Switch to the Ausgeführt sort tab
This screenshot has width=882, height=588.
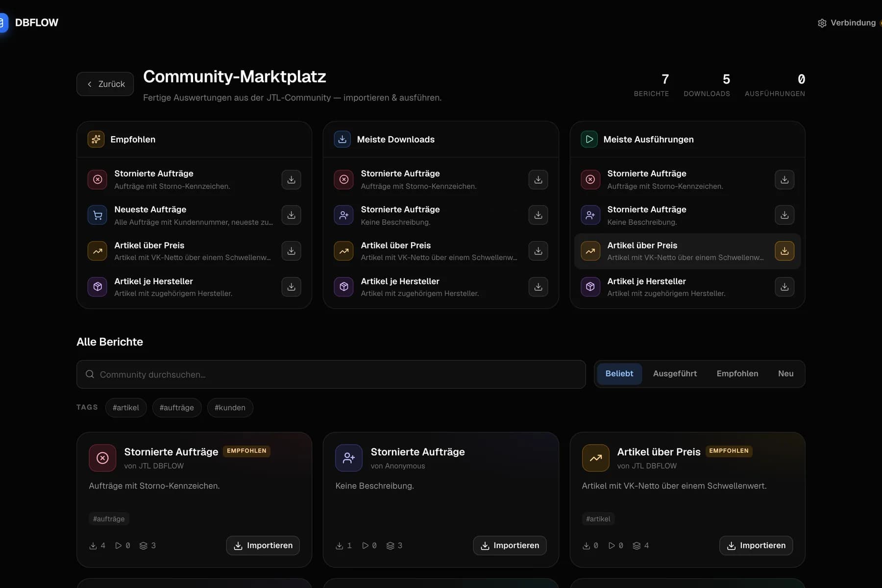pyautogui.click(x=675, y=374)
